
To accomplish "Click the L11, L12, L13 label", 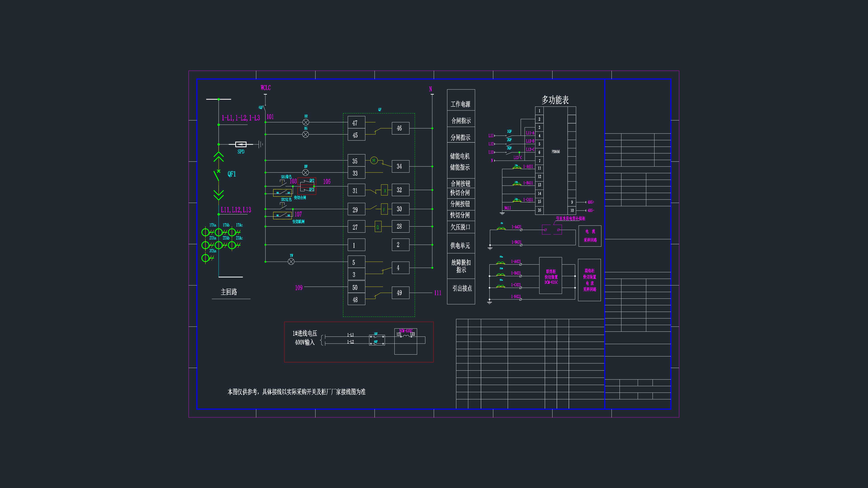I will (x=236, y=210).
